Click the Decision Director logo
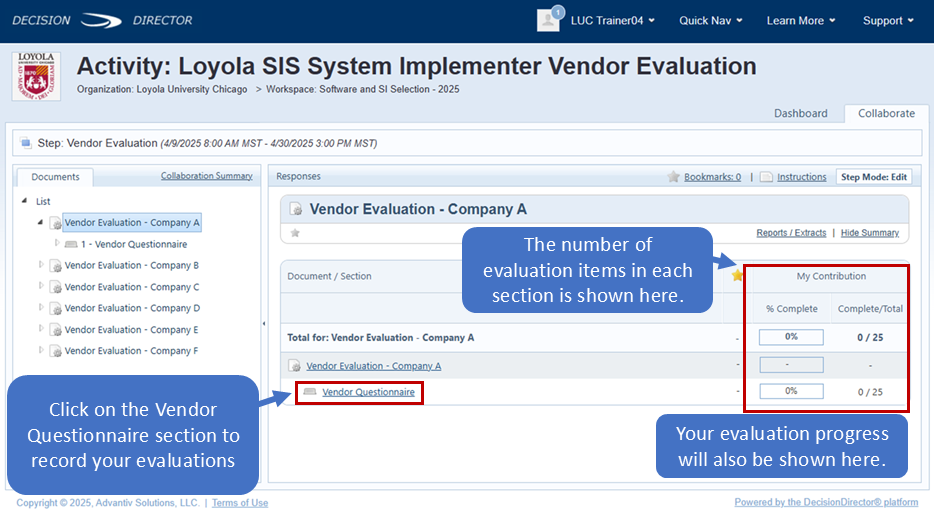 pos(102,20)
